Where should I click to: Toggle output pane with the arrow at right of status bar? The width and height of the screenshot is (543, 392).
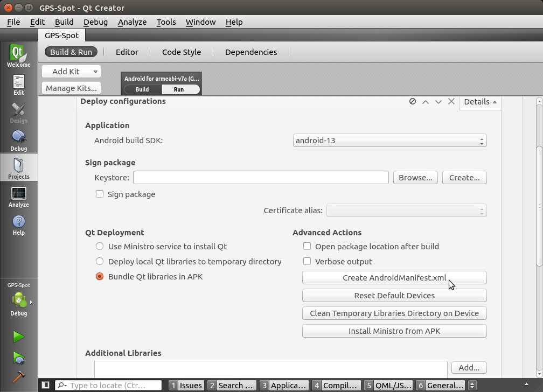pos(526,384)
